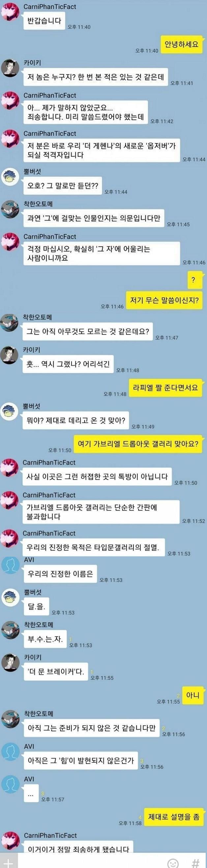Open 카이키's avatar beside '저 놈은 누구지' message
The height and width of the screenshot is (868, 207).
click(x=10, y=69)
